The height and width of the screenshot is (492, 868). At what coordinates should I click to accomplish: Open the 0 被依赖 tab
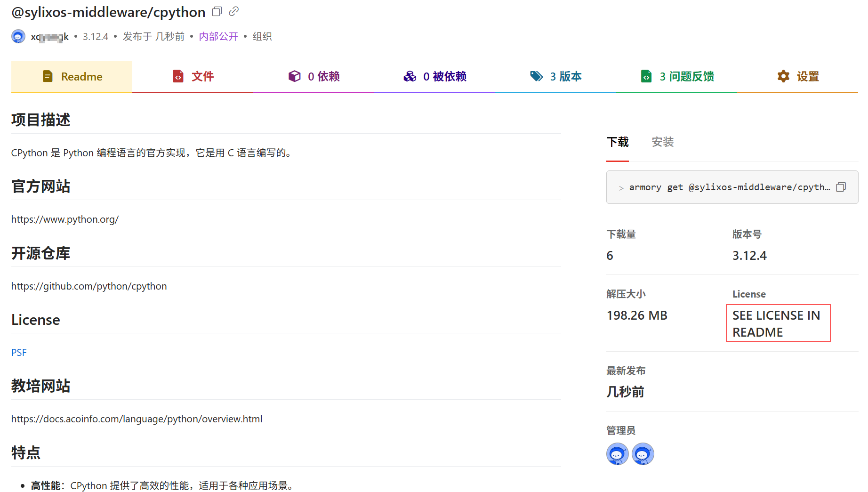[x=434, y=76]
